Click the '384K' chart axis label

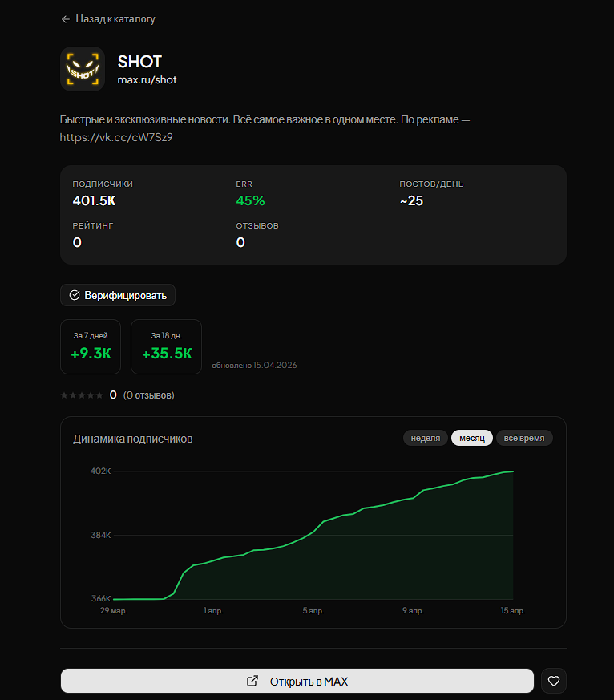point(101,535)
